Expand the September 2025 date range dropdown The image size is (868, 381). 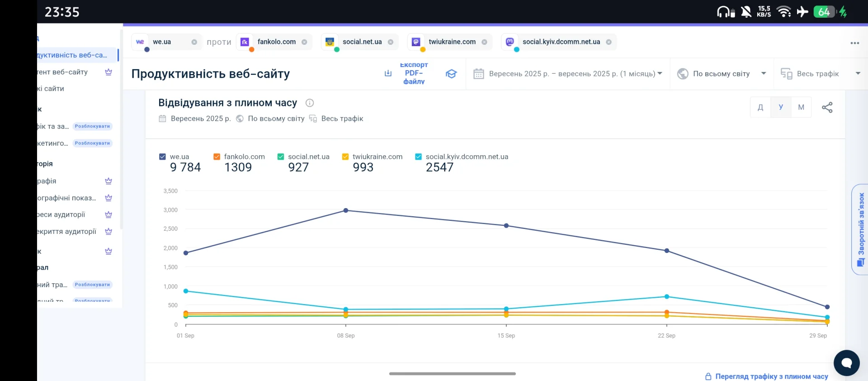568,74
